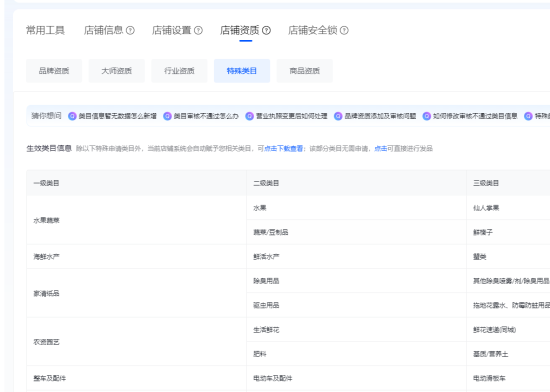Open suggestion 营业执照变更后如何处理
Image resolution: width=550 pixels, height=392 pixels.
[286, 116]
